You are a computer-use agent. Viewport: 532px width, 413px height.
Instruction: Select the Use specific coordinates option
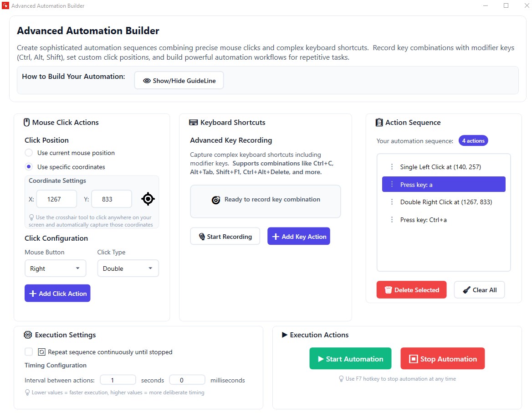tap(28, 166)
